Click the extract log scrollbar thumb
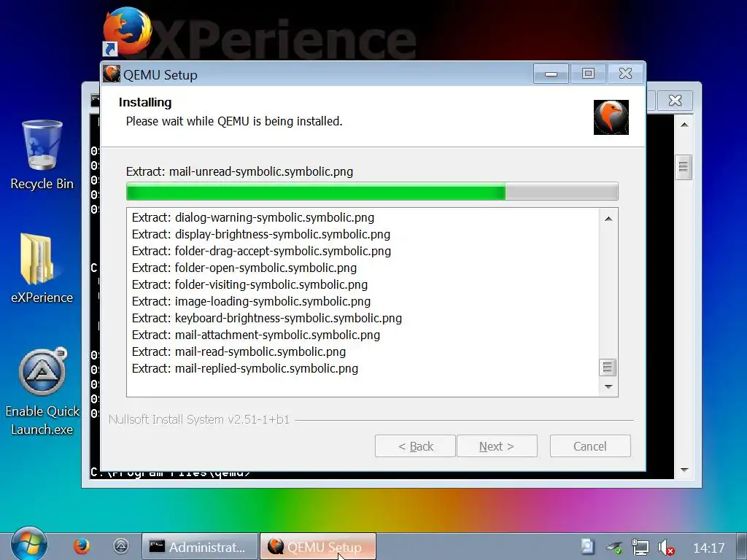 point(608,367)
